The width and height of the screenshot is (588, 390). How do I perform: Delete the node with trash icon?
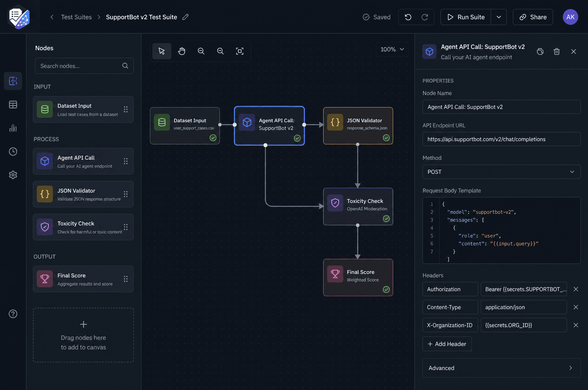[x=557, y=51]
